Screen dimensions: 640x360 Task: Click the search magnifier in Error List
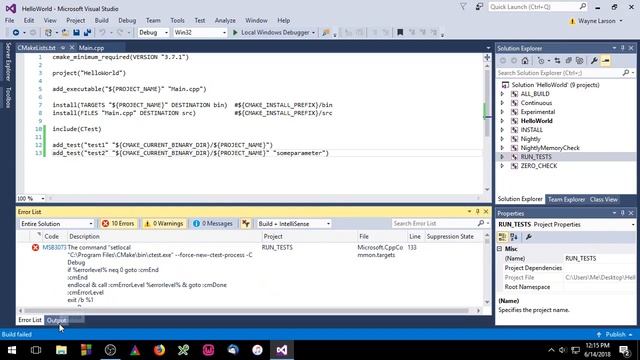point(481,223)
